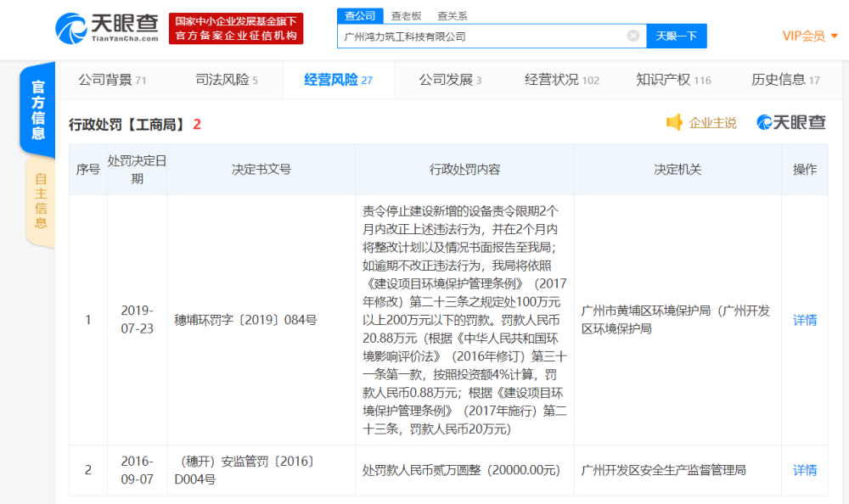Open the VIP会员 dropdown arrow
The height and width of the screenshot is (504, 849).
835,36
